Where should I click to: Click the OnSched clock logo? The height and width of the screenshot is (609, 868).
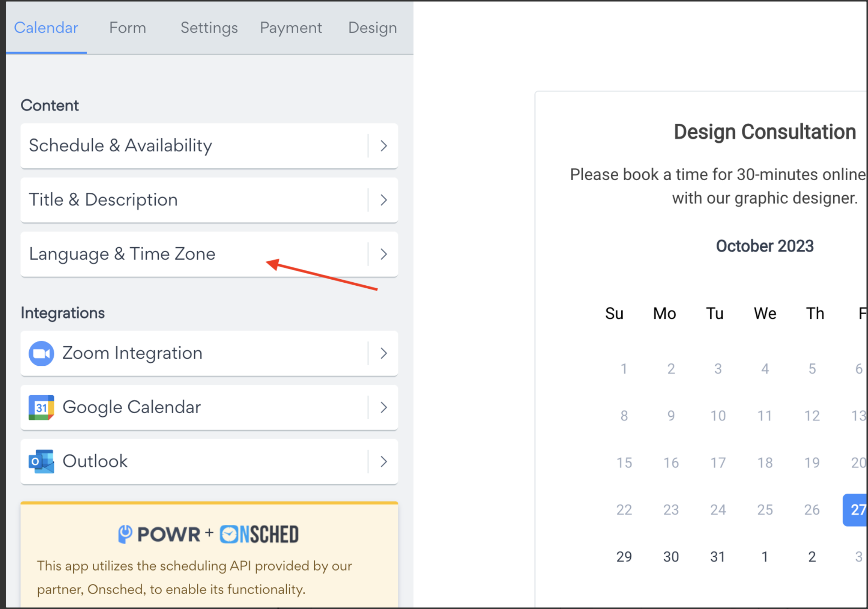pos(229,534)
